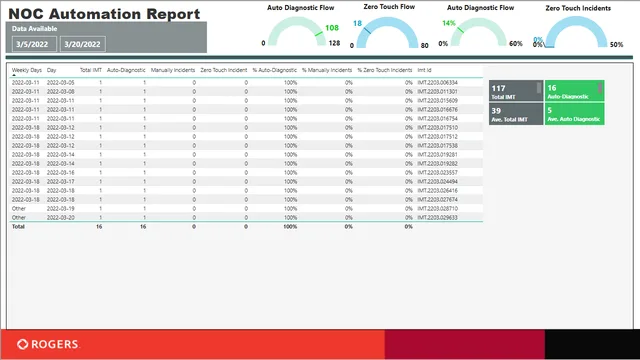Screen dimensions: 640x360
Task: Select row with Imt Id IMT.2203.023557
Action: [246, 172]
